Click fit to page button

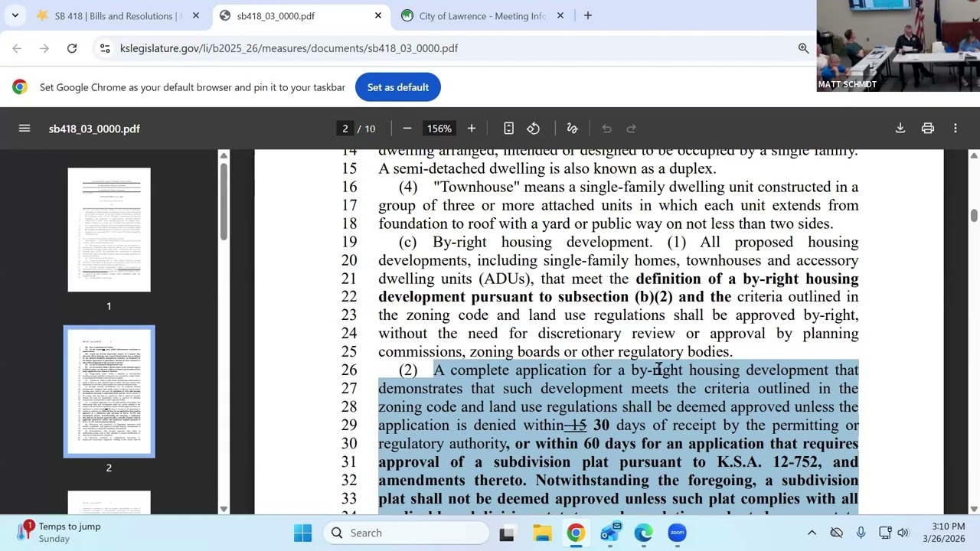pos(508,129)
